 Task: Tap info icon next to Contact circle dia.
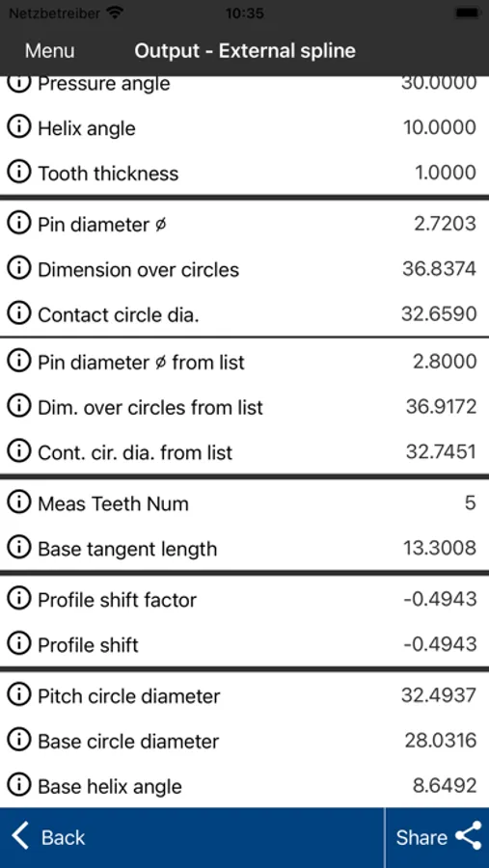(19, 313)
